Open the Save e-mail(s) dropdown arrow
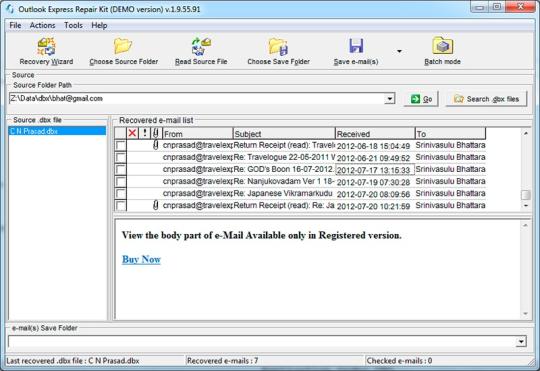Screen dimensions: 540x371 click(399, 51)
